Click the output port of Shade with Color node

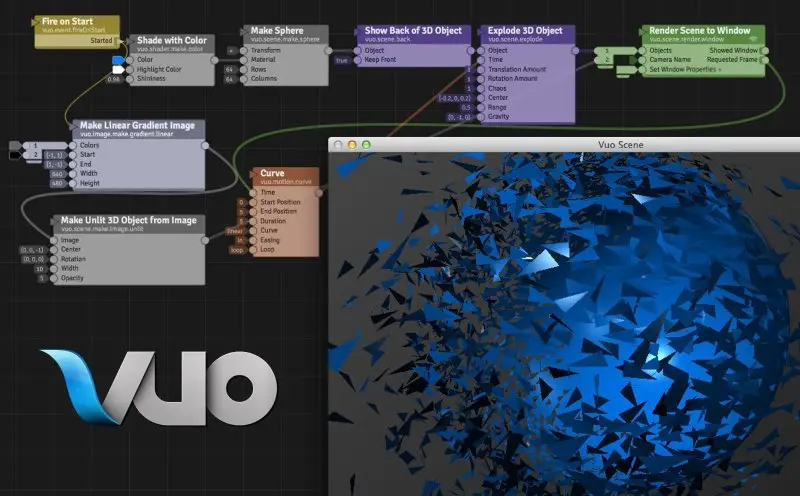214,60
